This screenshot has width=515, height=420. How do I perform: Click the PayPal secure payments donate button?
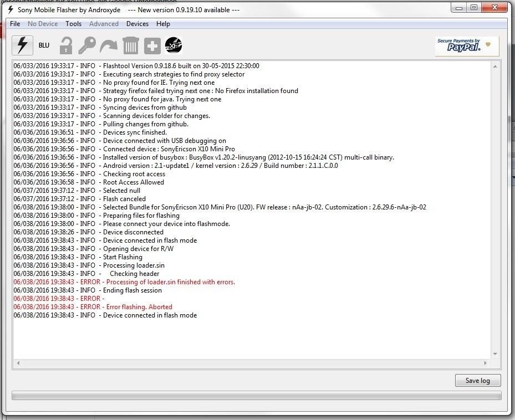pyautogui.click(x=467, y=46)
